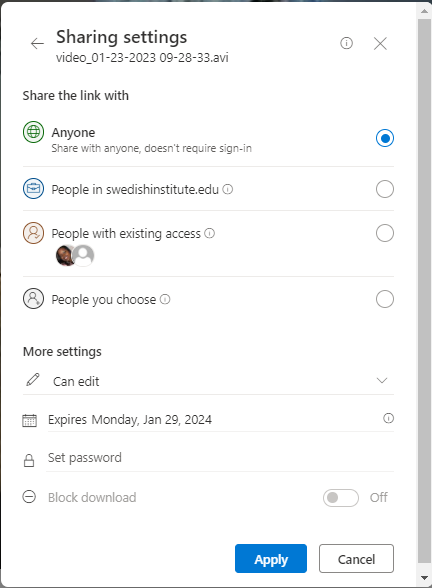Click the info icon on the expiration row
432x588 pixels.
[x=388, y=418]
